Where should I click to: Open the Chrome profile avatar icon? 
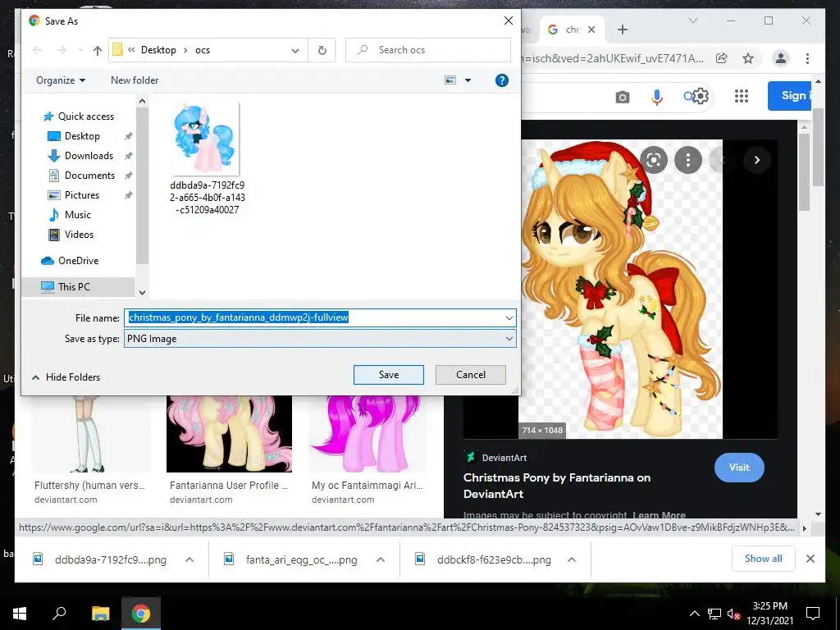tap(781, 58)
